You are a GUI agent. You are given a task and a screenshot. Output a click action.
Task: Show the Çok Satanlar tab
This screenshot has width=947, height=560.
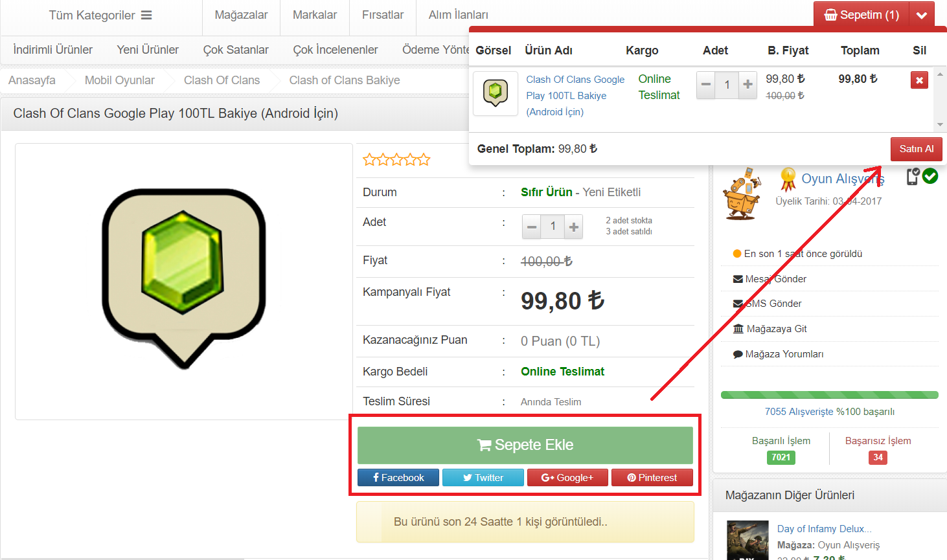click(x=236, y=50)
